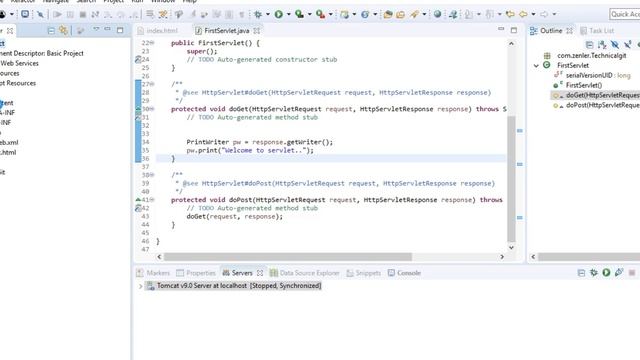Click the Terminate stop icon in the toolbar

(x=82, y=15)
